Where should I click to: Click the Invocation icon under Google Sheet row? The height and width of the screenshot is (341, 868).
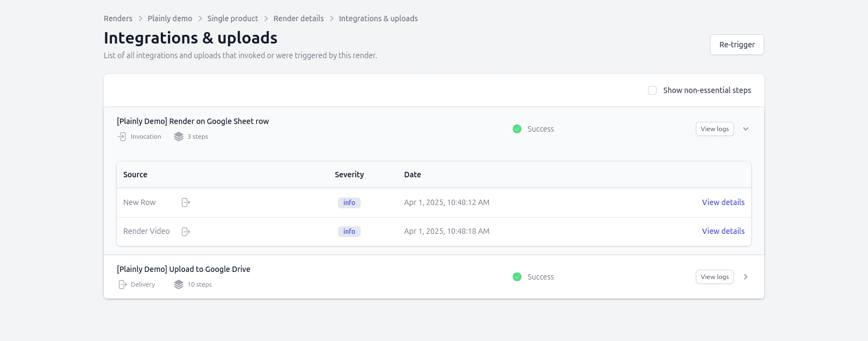122,137
